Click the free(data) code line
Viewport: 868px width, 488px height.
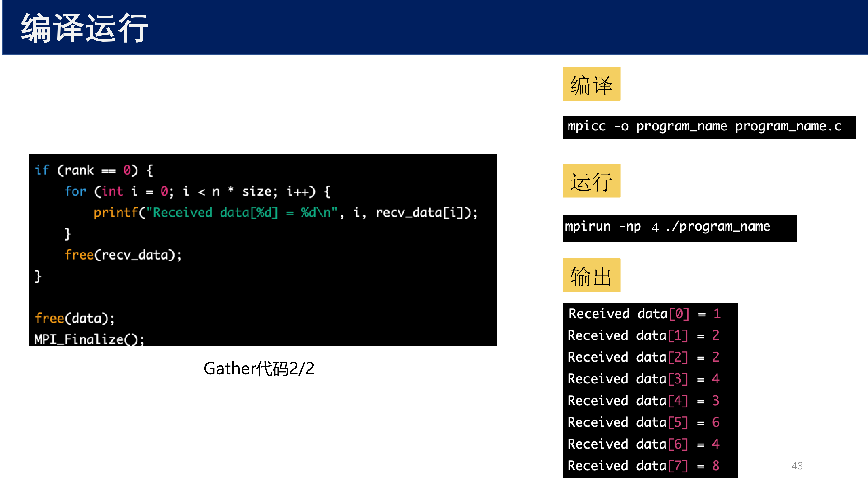tap(75, 318)
